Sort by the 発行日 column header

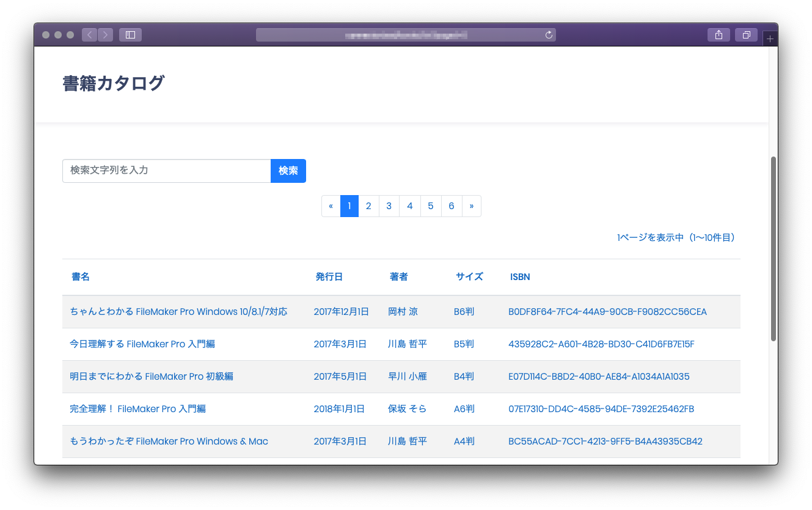(x=329, y=277)
